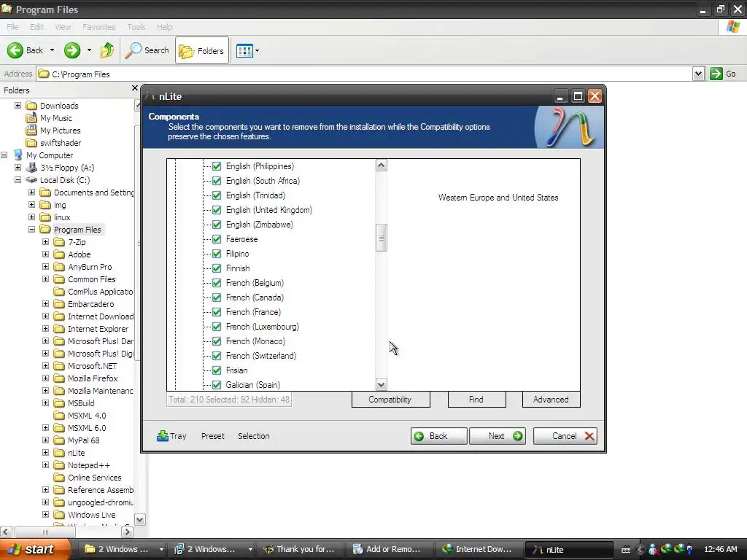Uncheck the Faeroese checkbox
This screenshot has height=560, width=747.
[x=216, y=239]
